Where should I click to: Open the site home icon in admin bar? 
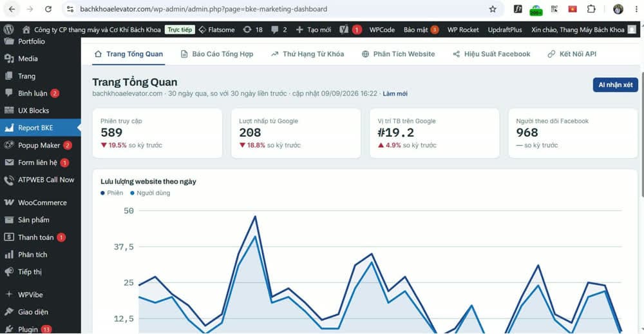pyautogui.click(x=26, y=30)
